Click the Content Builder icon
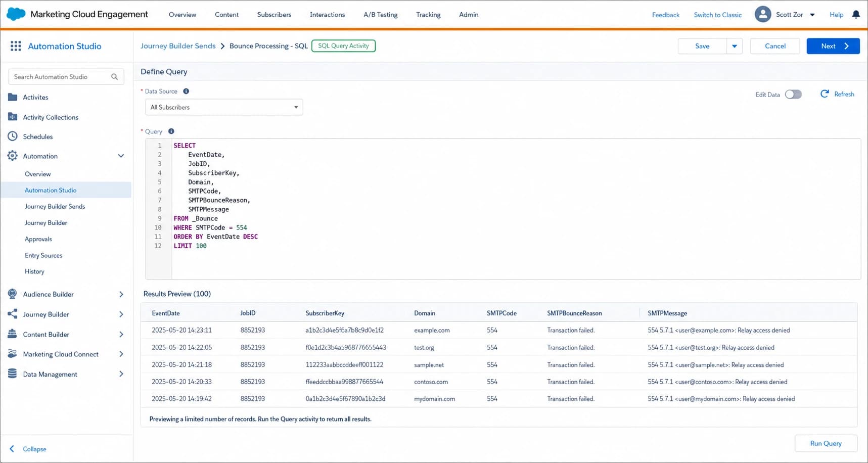 coord(13,334)
